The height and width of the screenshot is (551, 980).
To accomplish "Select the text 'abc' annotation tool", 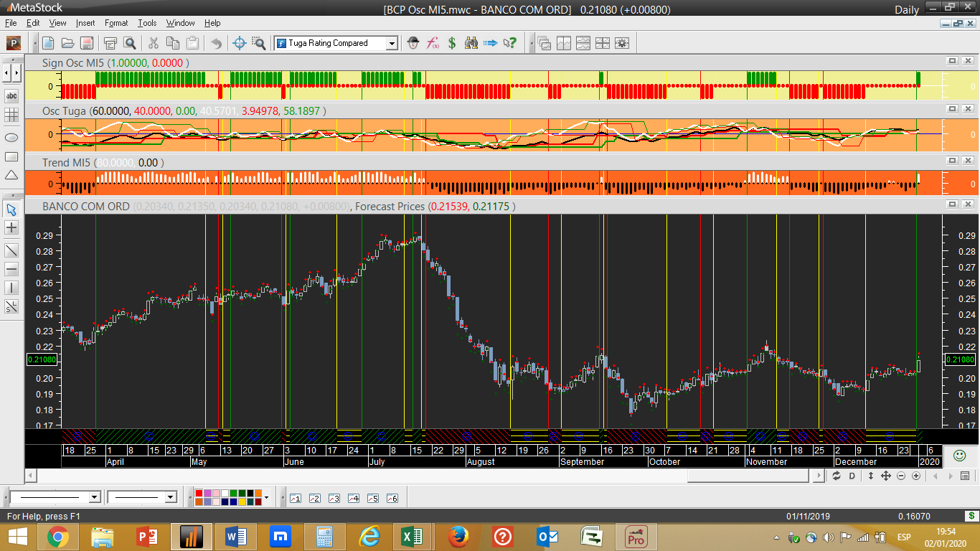I will coord(11,95).
